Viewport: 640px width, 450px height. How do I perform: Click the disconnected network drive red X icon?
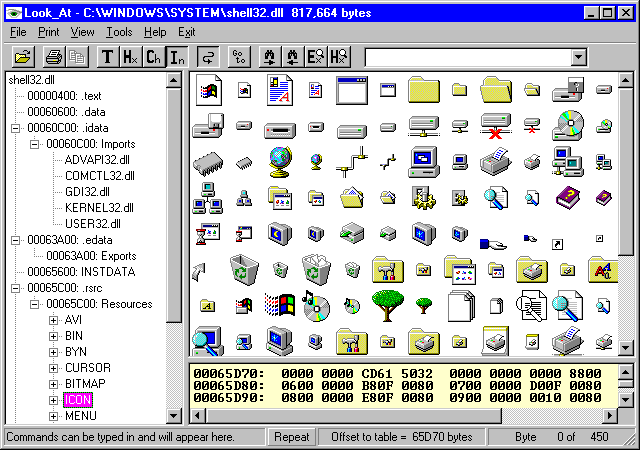pyautogui.click(x=496, y=126)
